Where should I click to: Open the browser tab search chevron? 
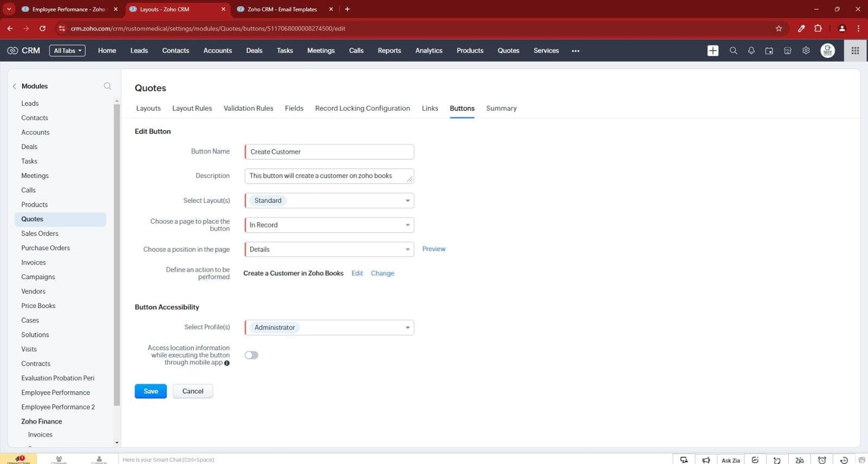tap(9, 9)
